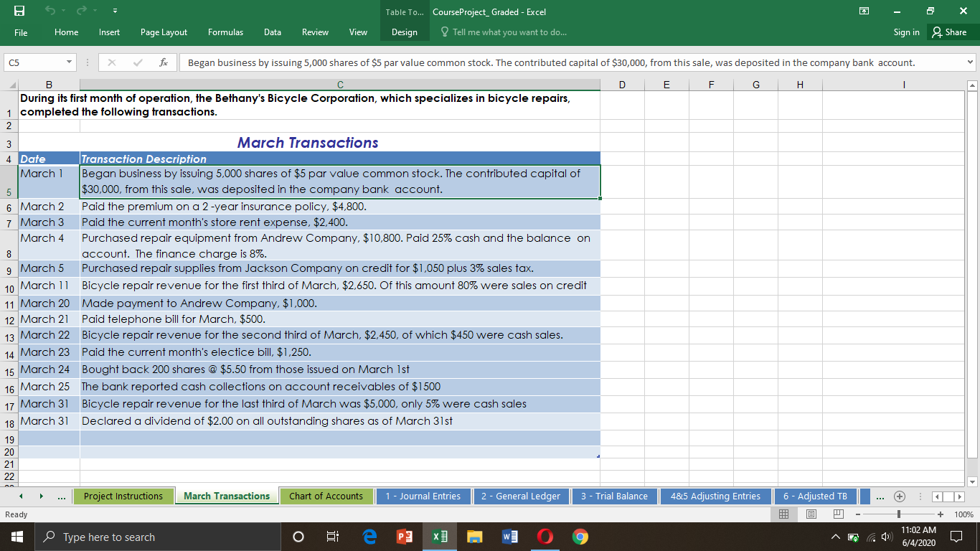Select the Chart of Accounts sheet tab
This screenshot has height=551, width=980.
pyautogui.click(x=326, y=496)
